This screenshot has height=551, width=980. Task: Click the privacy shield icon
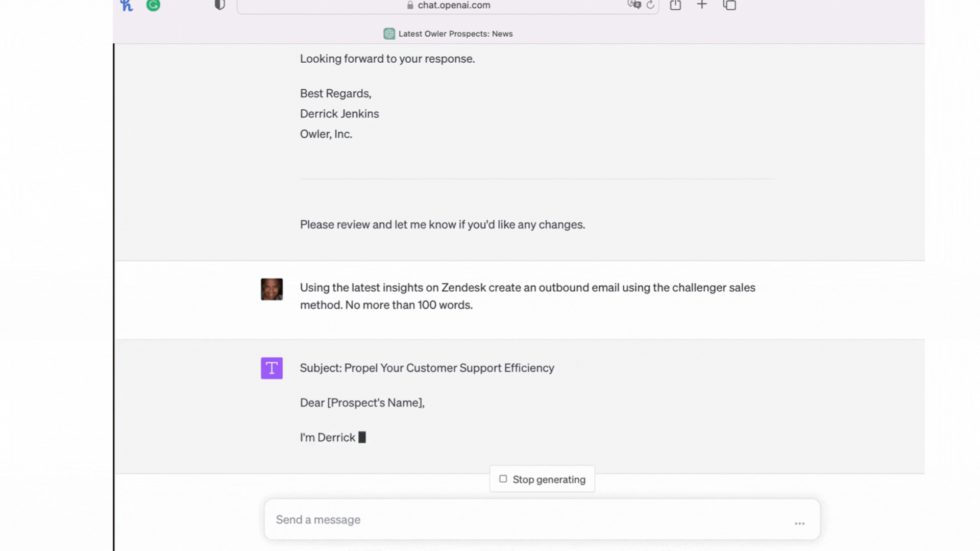tap(219, 5)
